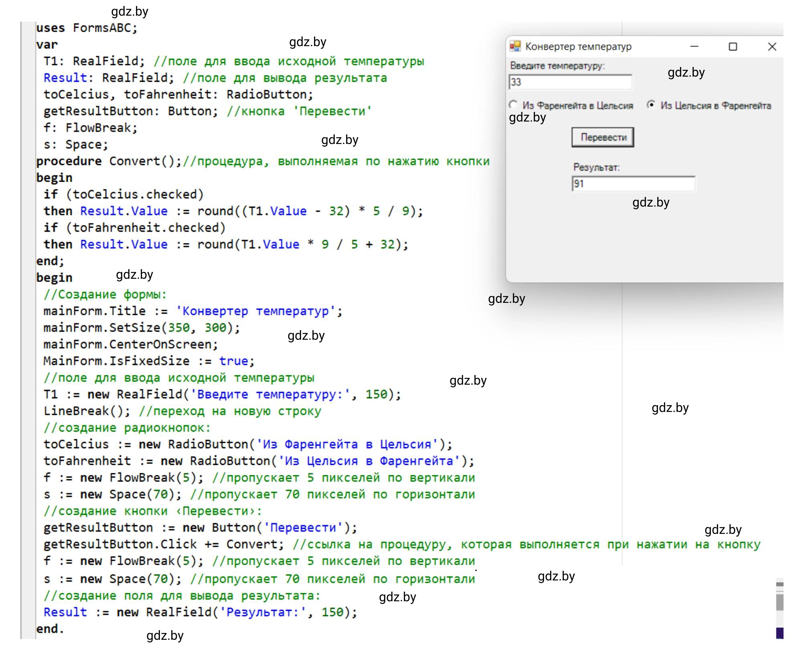812x649 pixels.
Task: Click the 'Result := new RealField' line
Action: point(200,612)
